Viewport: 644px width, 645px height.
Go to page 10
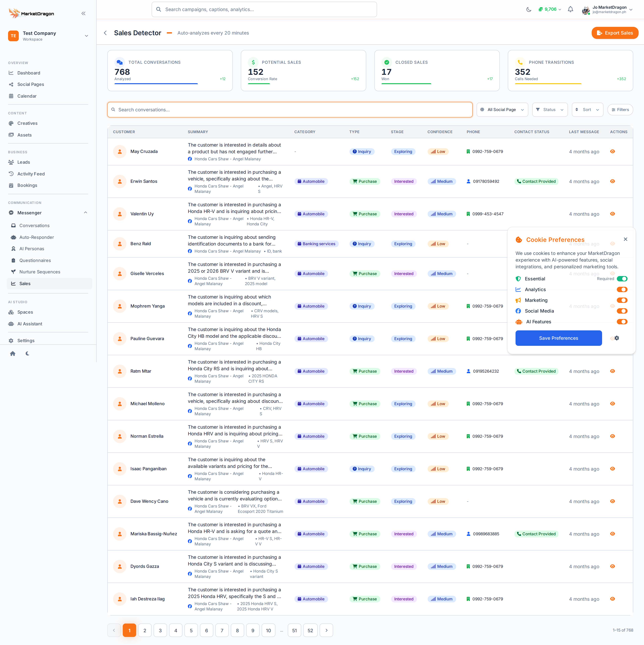(268, 630)
